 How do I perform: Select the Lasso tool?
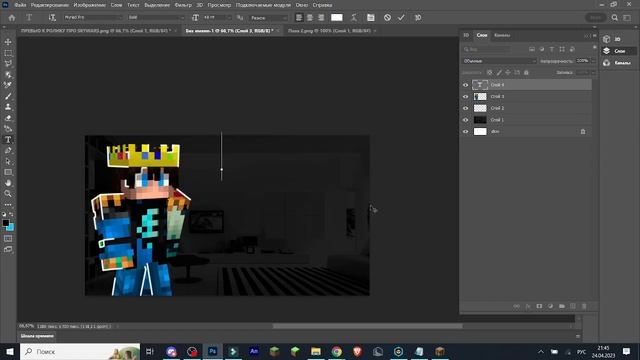(x=8, y=64)
